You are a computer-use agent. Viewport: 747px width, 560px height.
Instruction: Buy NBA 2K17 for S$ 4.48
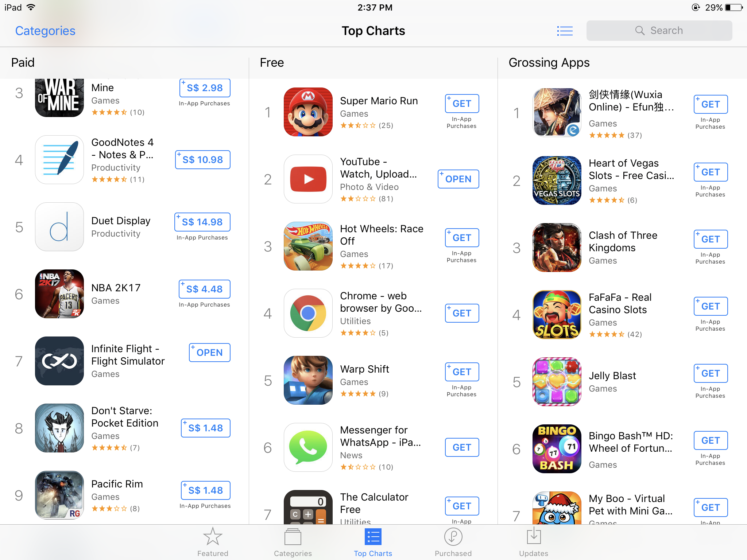pyautogui.click(x=204, y=289)
